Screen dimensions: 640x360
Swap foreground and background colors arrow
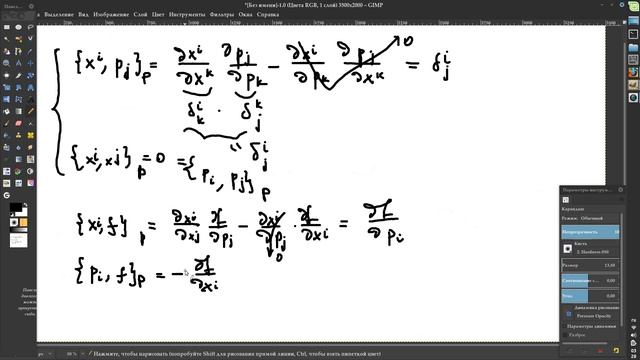25,205
